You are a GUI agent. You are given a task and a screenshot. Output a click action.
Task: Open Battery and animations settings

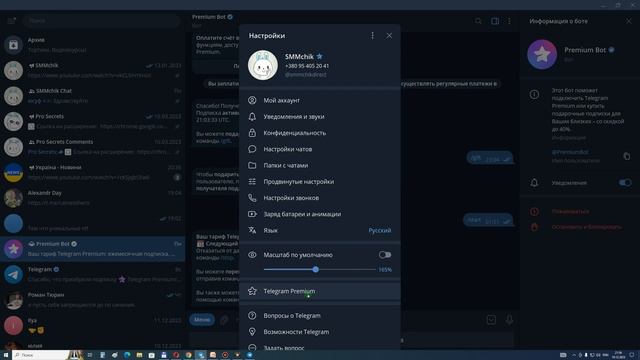(320, 214)
